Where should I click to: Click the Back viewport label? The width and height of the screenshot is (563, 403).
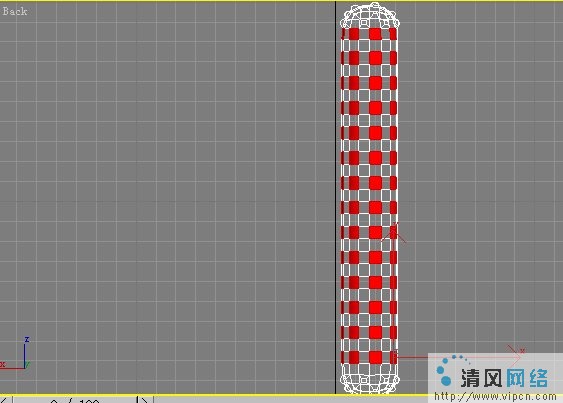click(x=15, y=11)
